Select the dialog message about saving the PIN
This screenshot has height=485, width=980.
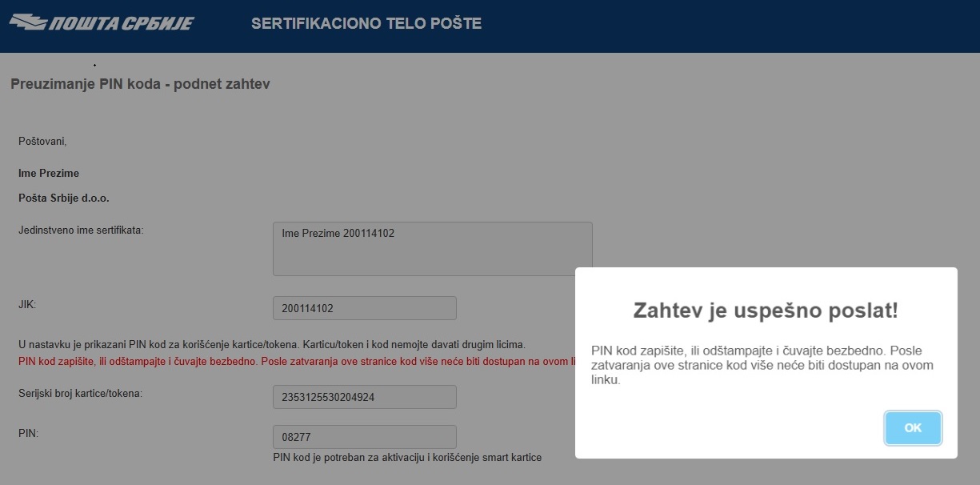click(x=762, y=366)
